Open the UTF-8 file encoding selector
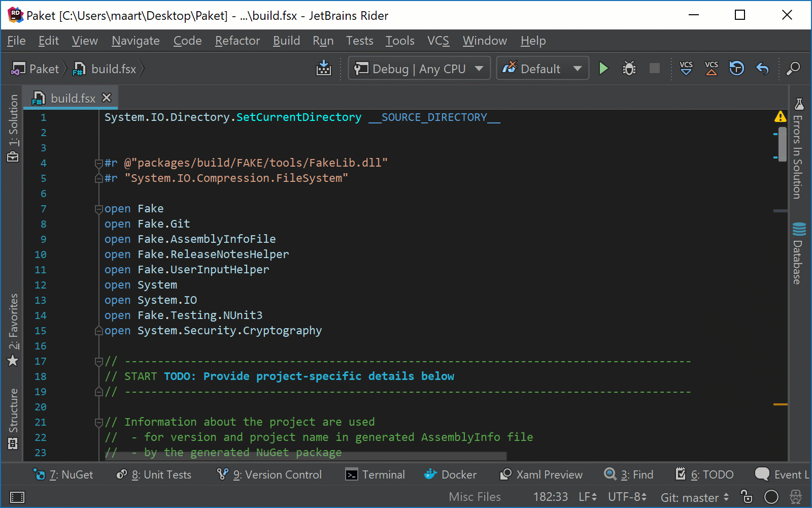Viewport: 812px width, 508px height. click(x=627, y=497)
